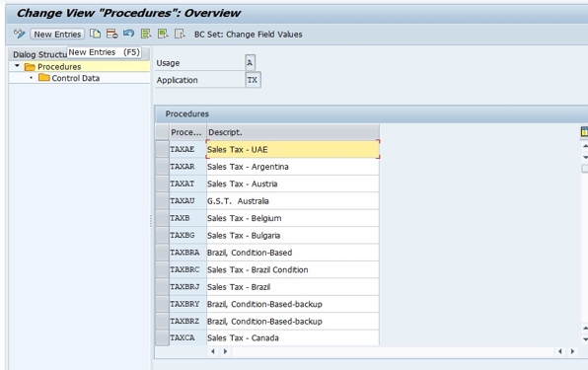Click the Select Block toolbar icon

tap(163, 34)
